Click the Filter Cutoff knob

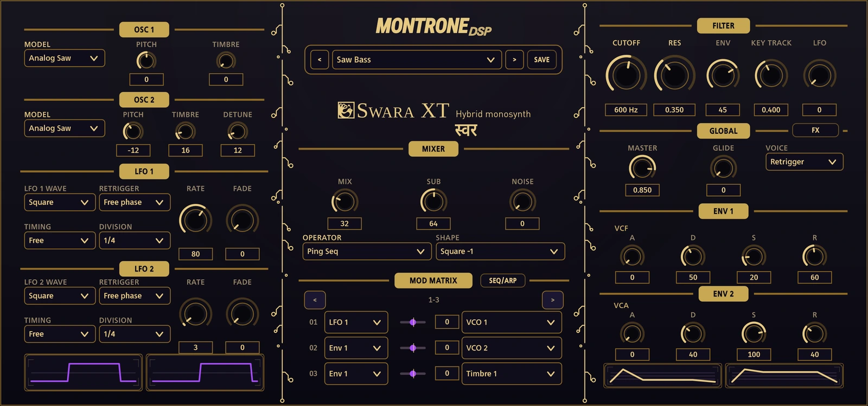click(x=626, y=75)
